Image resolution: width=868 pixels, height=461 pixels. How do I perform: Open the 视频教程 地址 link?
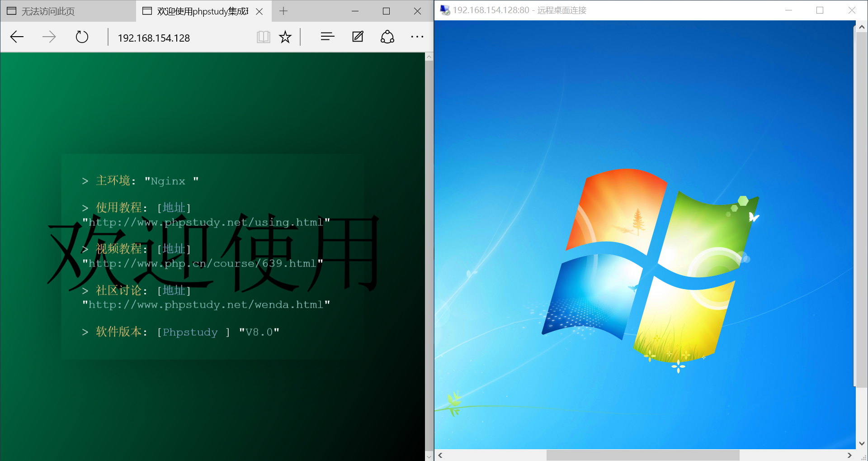tap(174, 249)
